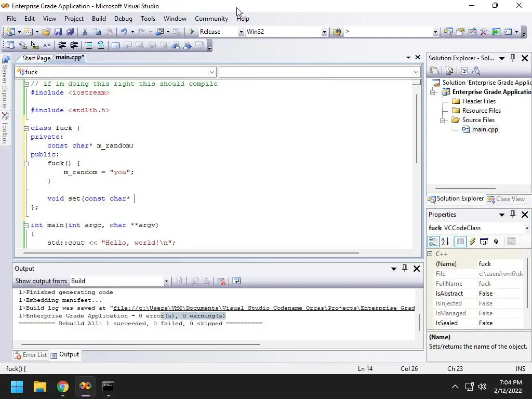Save main.cpp with the floppy icon

[58, 32]
